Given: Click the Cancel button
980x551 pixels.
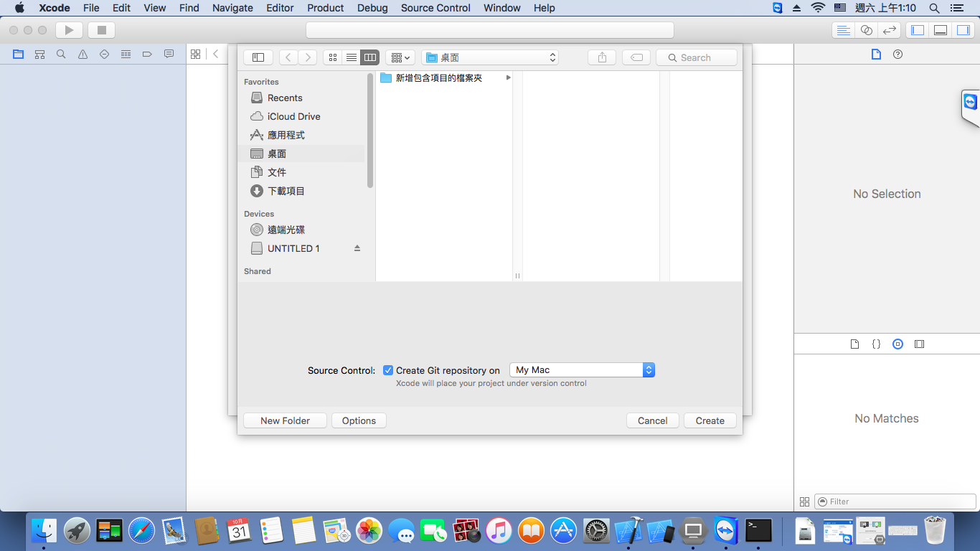Looking at the screenshot, I should (x=653, y=420).
